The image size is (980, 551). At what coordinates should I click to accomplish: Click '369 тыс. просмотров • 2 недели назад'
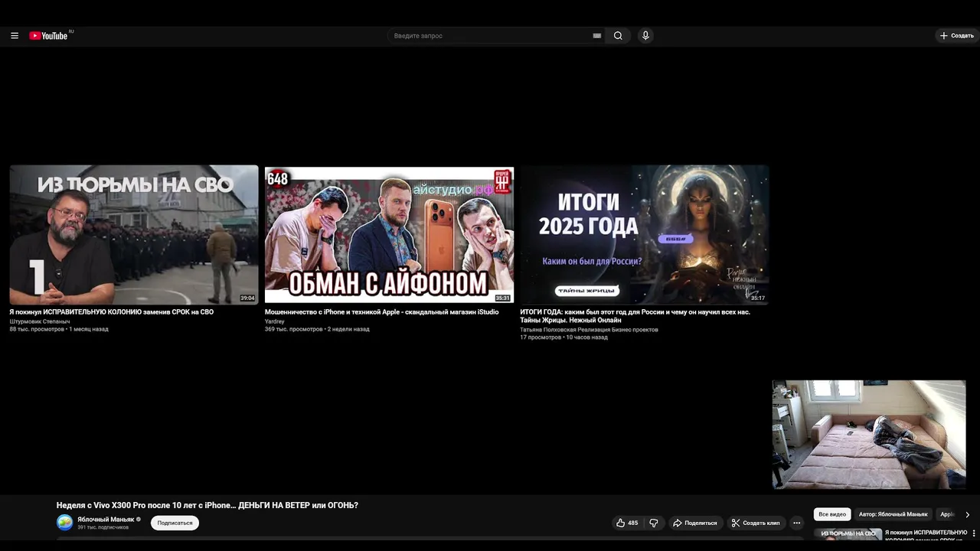click(317, 329)
